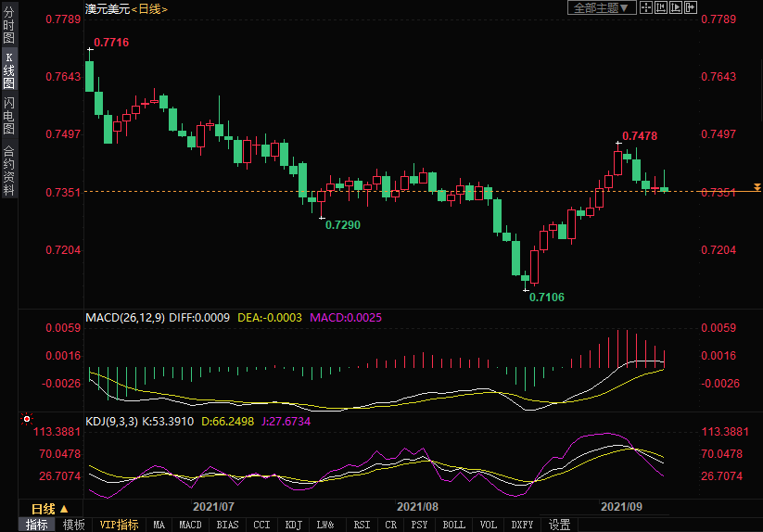This screenshot has width=763, height=532.
Task: Open the 全部主题 theme dropdown
Action: pos(601,7)
